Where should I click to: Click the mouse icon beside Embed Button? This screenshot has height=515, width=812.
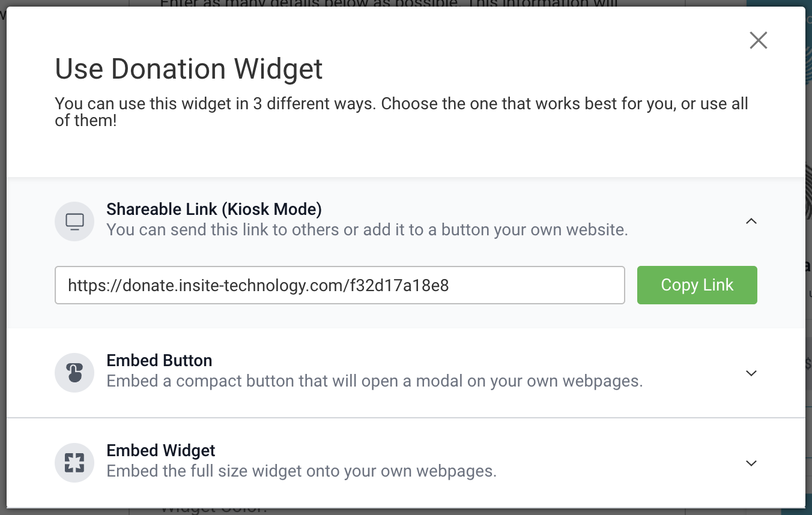tap(74, 373)
